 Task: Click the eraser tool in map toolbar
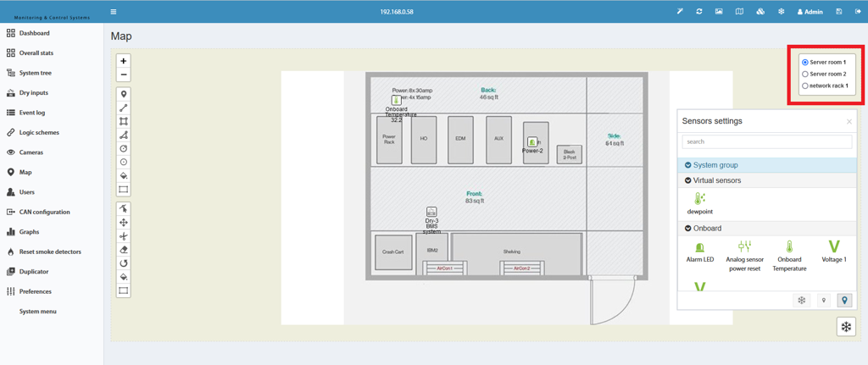(124, 250)
